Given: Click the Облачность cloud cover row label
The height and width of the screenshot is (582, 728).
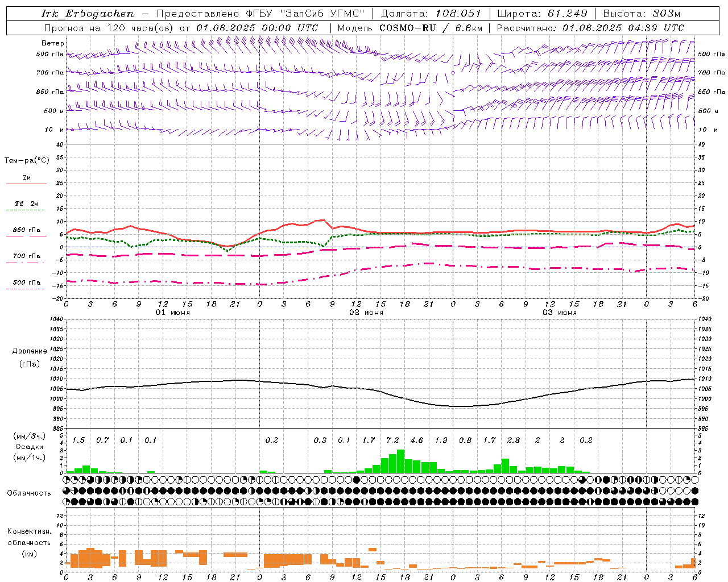Looking at the screenshot, I should coord(29,493).
